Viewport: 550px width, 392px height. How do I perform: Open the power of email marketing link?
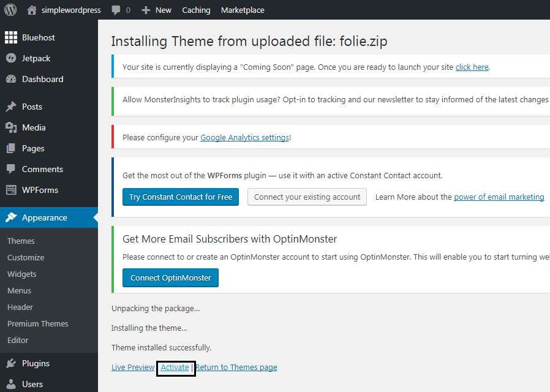499,197
